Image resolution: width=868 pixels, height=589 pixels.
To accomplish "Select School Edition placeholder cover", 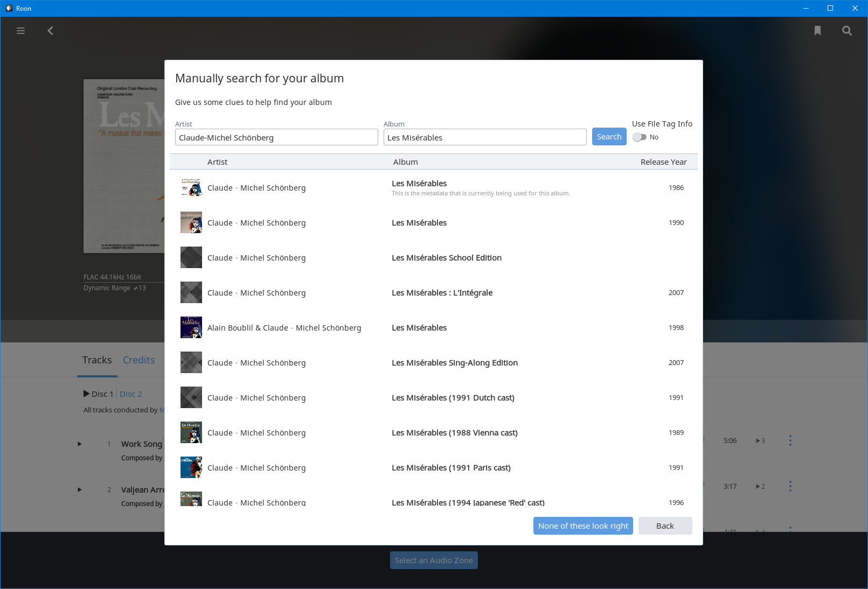I will tap(191, 257).
